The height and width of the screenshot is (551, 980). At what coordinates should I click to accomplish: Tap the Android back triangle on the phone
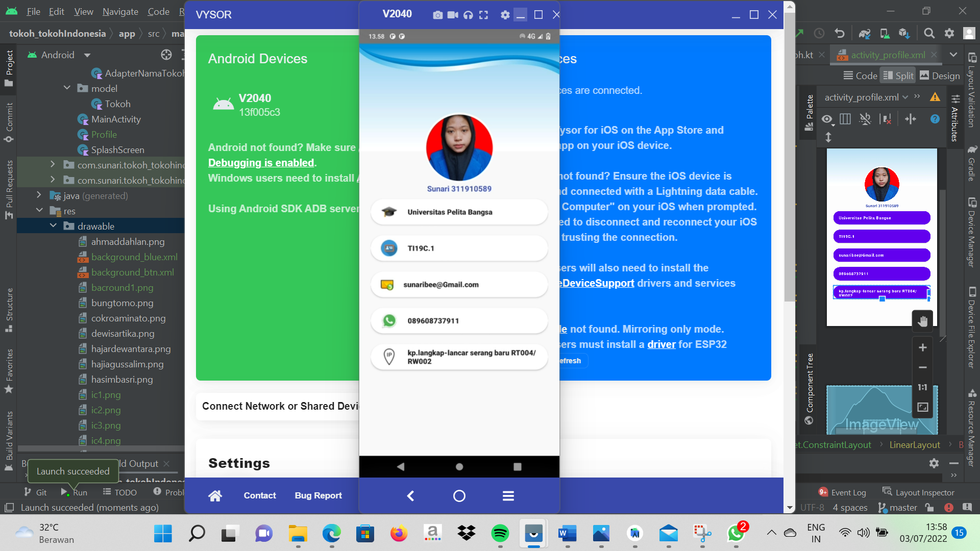coord(401,466)
